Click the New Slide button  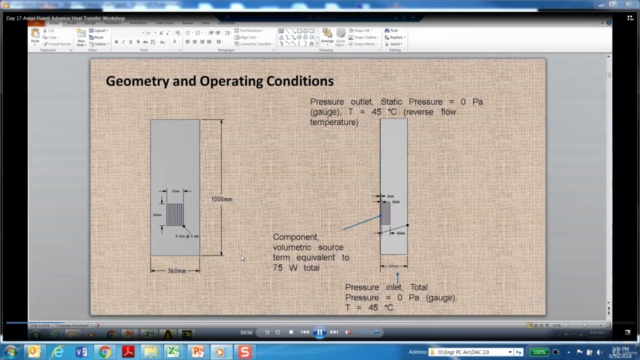point(81,38)
